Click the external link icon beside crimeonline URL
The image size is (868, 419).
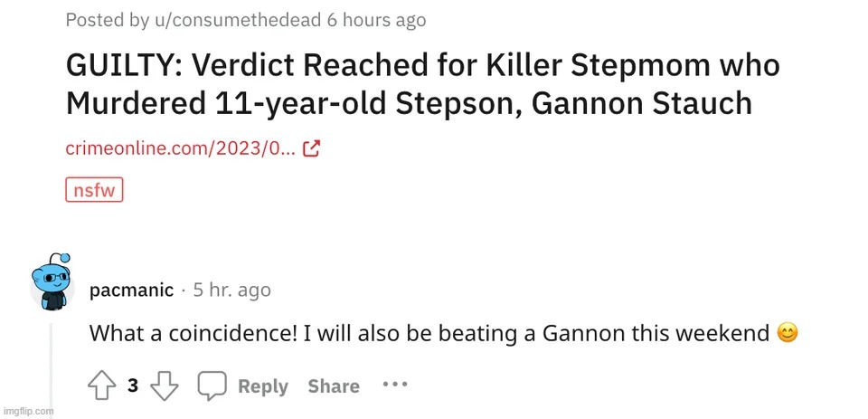pos(312,148)
